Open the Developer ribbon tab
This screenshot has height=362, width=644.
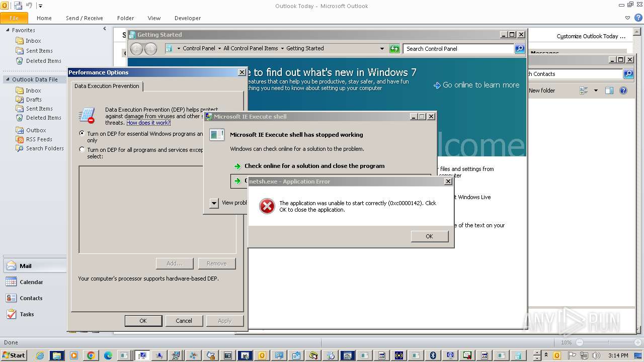click(x=188, y=18)
